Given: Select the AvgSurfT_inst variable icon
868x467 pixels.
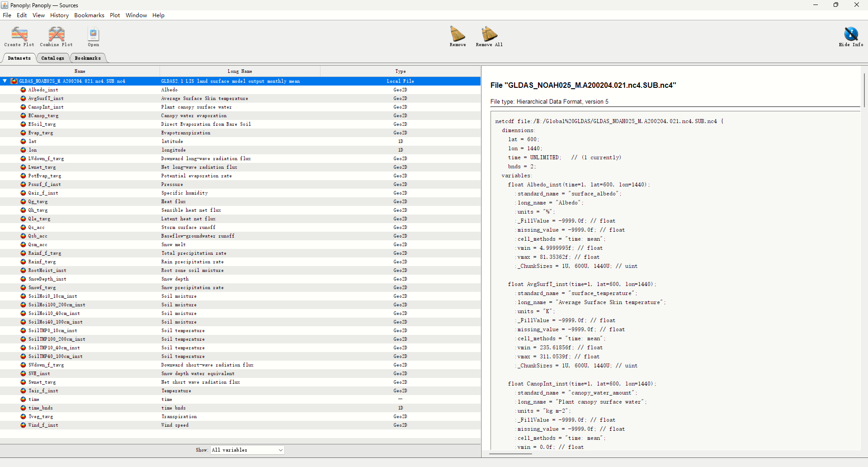Looking at the screenshot, I should coord(23,98).
